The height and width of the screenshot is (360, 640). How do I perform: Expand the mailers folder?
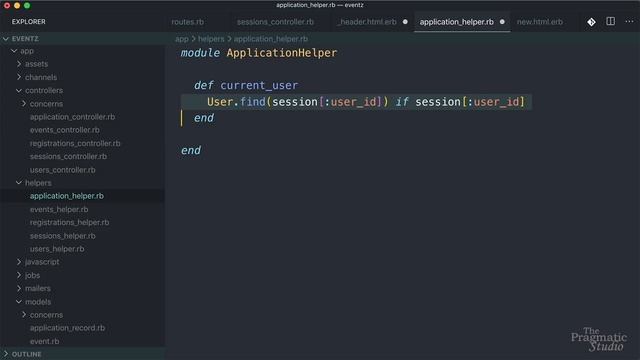(x=19, y=289)
